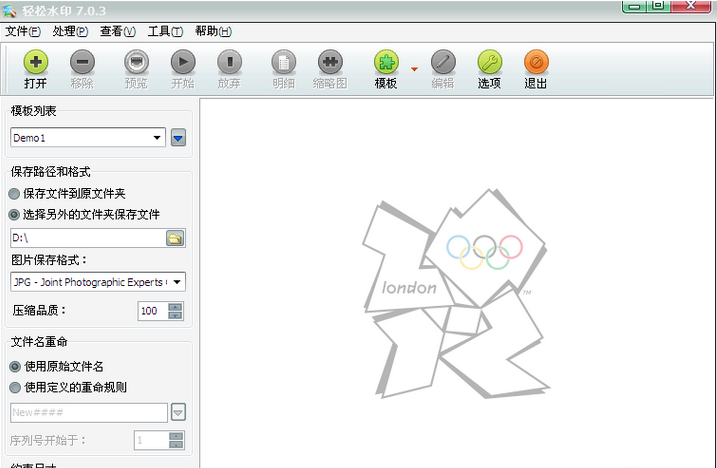
Task: Click the 移除 (Remove) toolbar icon
Action: coord(82,62)
